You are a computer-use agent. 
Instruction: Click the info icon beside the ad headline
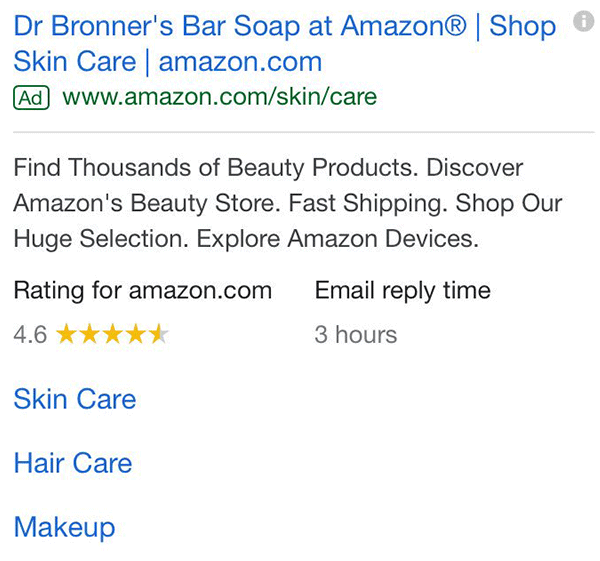583,21
